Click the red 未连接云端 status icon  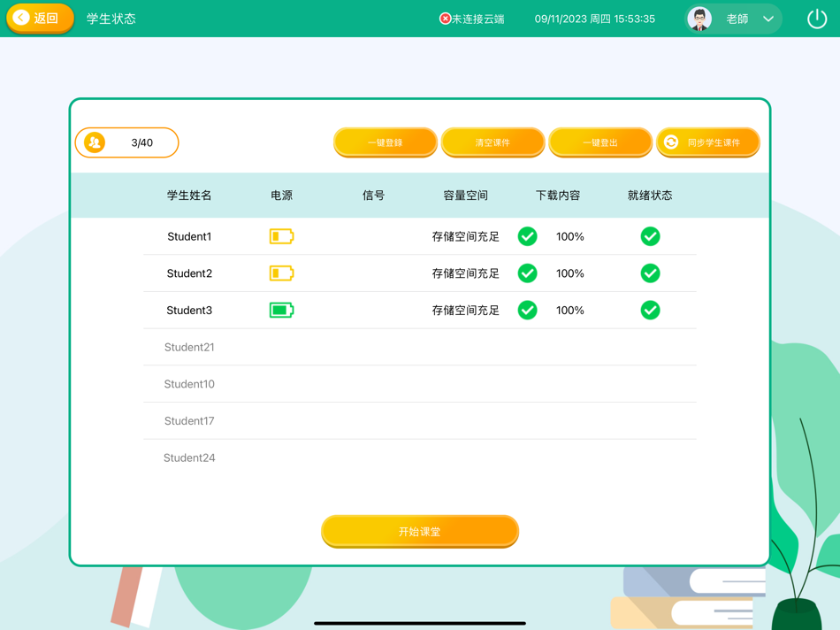[445, 19]
